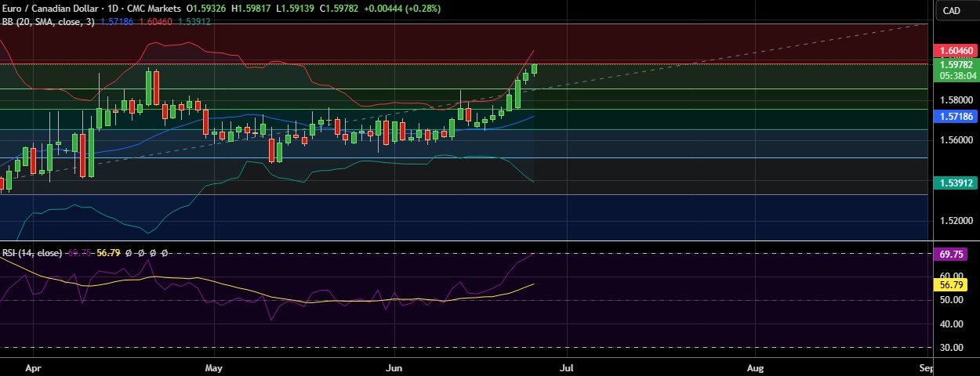The width and height of the screenshot is (980, 376).
Task: Click the green 1.59782 current price label
Action: point(956,65)
